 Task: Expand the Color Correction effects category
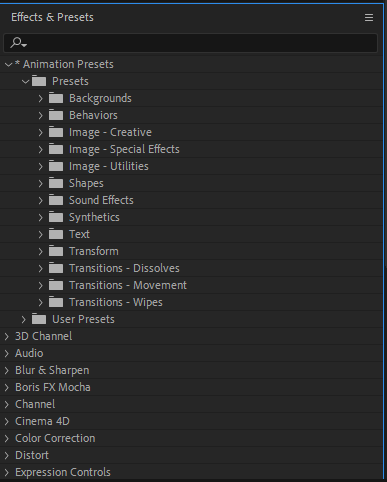[7, 438]
